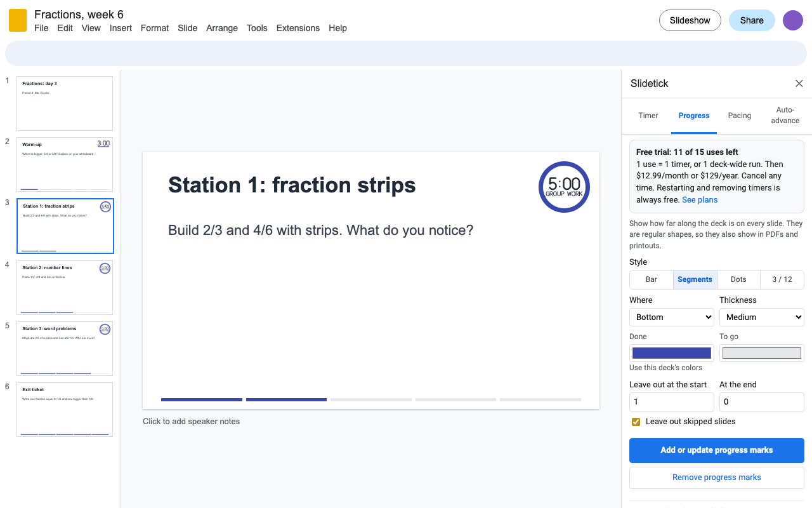Viewport: 812px width, 508px height.
Task: Select the 5:00 Group Work timer on slide
Action: [x=564, y=187]
